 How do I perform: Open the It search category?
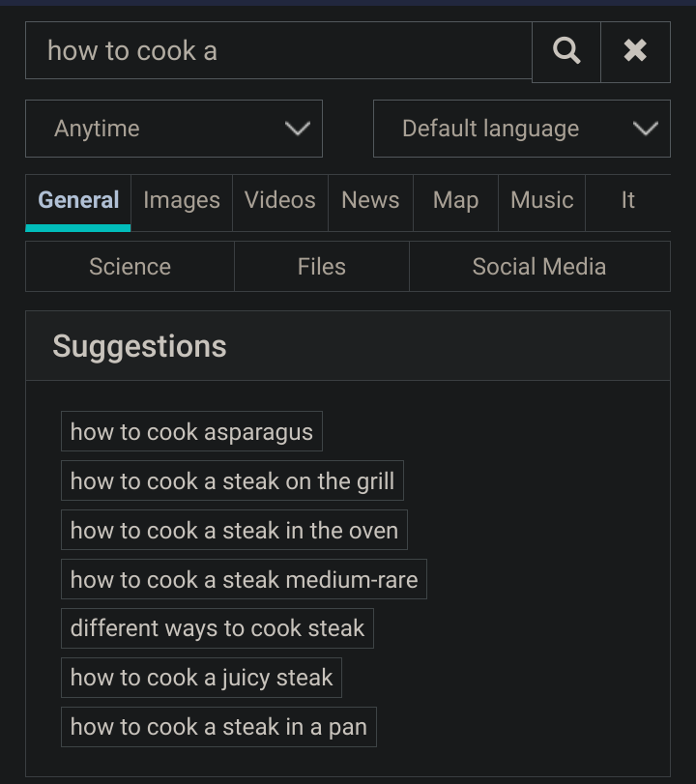pyautogui.click(x=627, y=201)
